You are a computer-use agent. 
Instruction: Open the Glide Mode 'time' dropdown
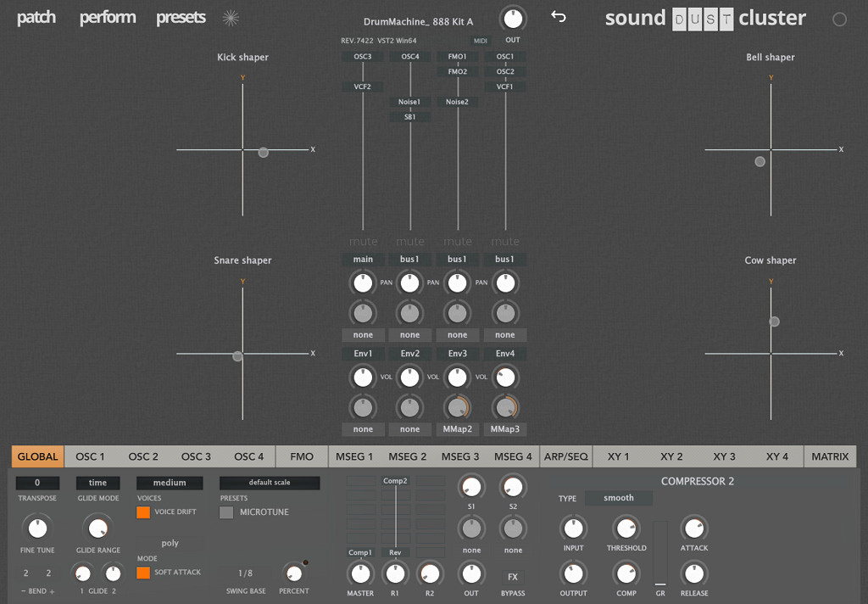tap(98, 483)
